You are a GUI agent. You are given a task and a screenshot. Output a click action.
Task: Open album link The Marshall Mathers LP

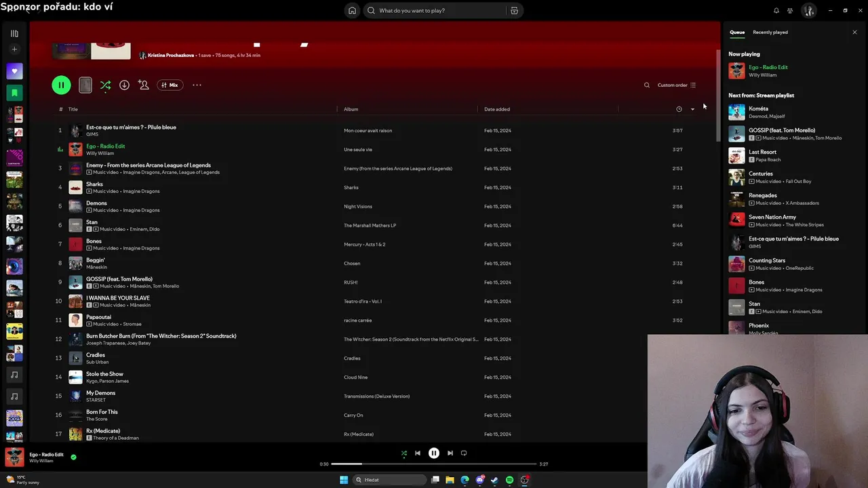(370, 225)
